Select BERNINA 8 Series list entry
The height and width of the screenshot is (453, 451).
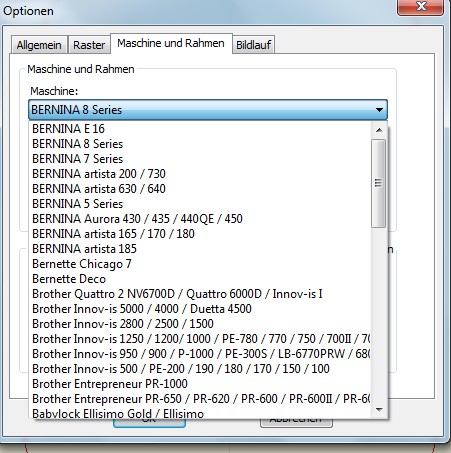pyautogui.click(x=201, y=144)
